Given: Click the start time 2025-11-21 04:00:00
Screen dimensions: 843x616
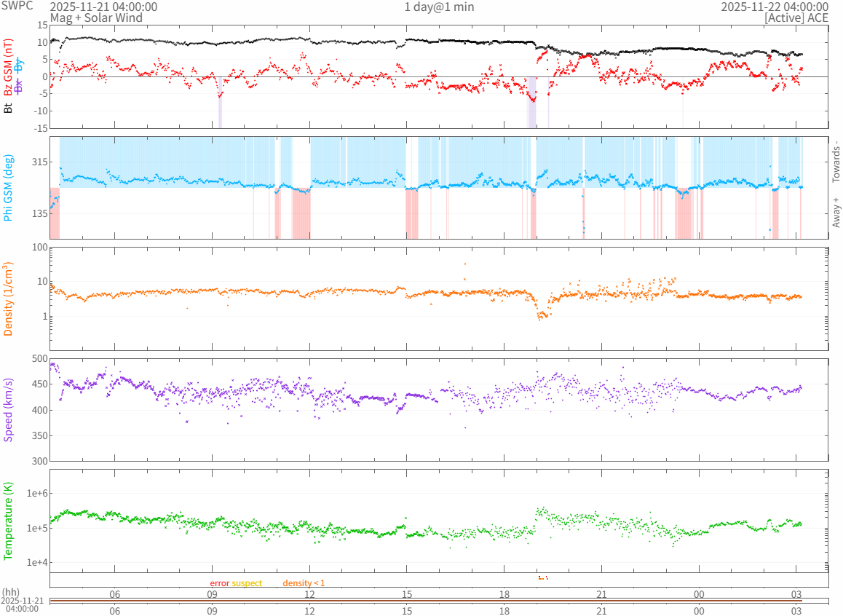Looking at the screenshot, I should pyautogui.click(x=103, y=7).
